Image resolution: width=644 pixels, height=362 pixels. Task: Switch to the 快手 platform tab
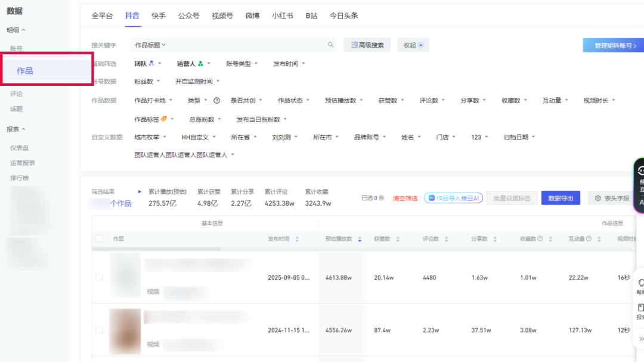(x=159, y=16)
